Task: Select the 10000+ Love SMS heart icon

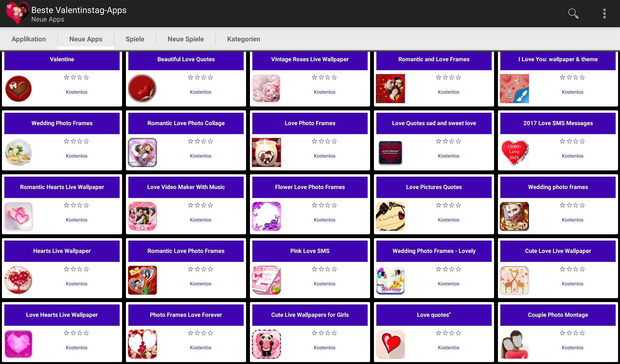Action: click(x=514, y=152)
